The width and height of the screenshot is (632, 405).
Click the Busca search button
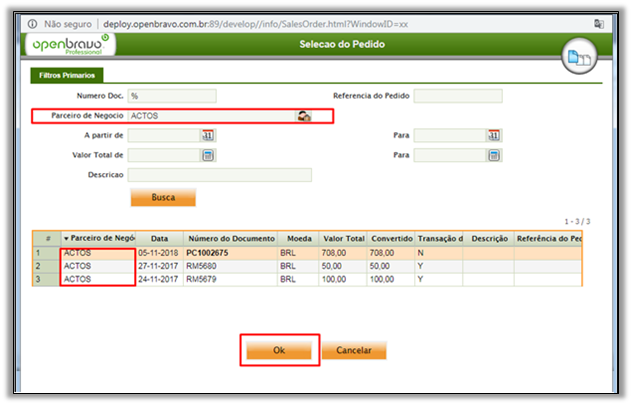click(163, 197)
